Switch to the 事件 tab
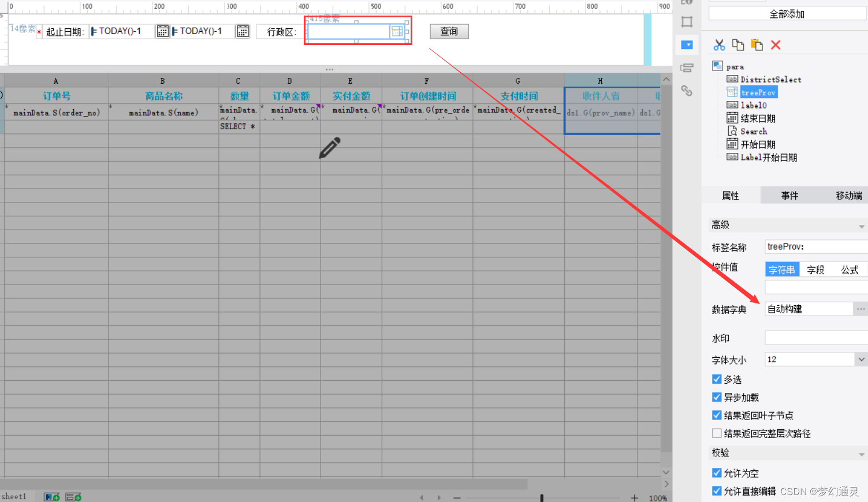Screen dimensions: 868x502 click(789, 196)
